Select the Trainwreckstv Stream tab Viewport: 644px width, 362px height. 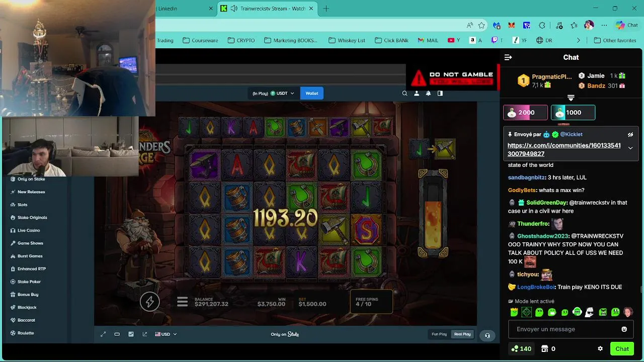click(267, 9)
